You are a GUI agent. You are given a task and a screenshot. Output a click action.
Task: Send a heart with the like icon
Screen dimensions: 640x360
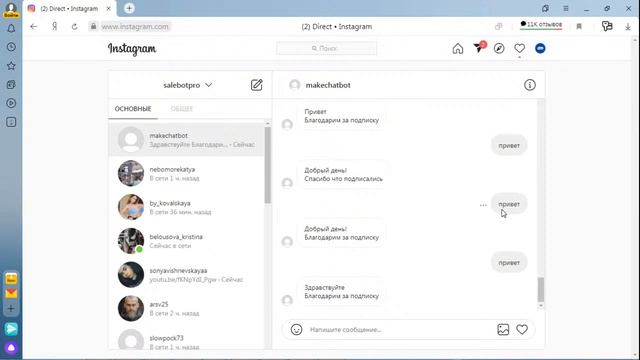pos(522,329)
